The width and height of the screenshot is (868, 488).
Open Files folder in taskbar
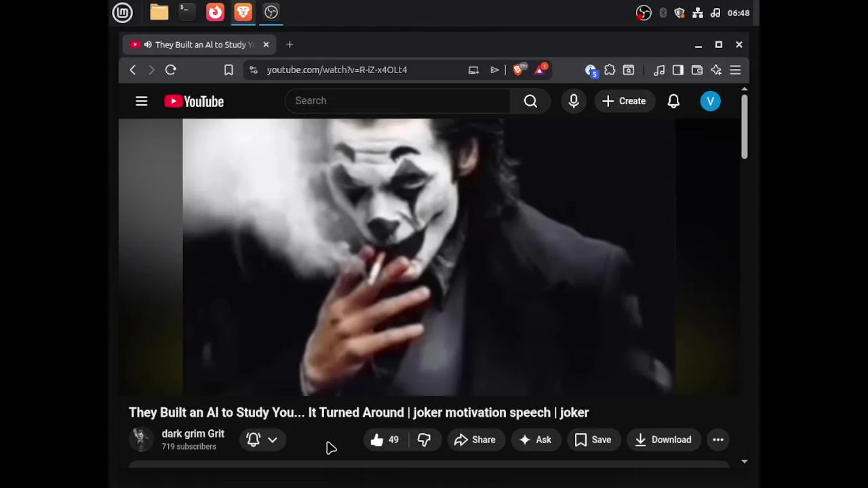pyautogui.click(x=159, y=12)
